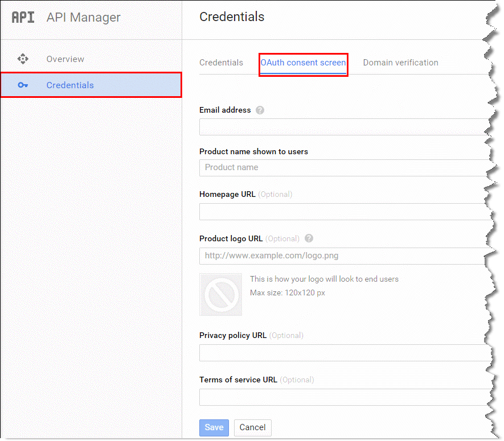The image size is (504, 441).
Task: Click the API Manager title
Action: (x=84, y=17)
